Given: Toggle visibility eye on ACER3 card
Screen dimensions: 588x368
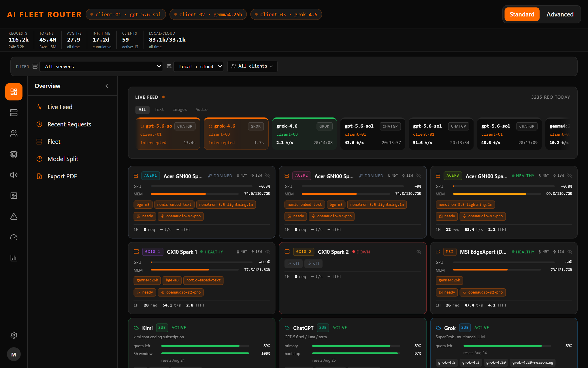Looking at the screenshot, I should 570,175.
